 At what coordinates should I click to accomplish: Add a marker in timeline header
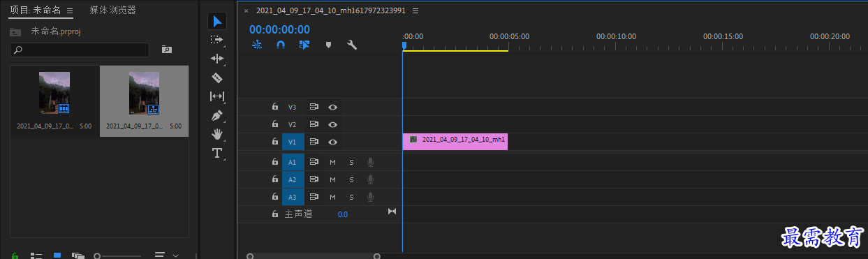tap(328, 45)
